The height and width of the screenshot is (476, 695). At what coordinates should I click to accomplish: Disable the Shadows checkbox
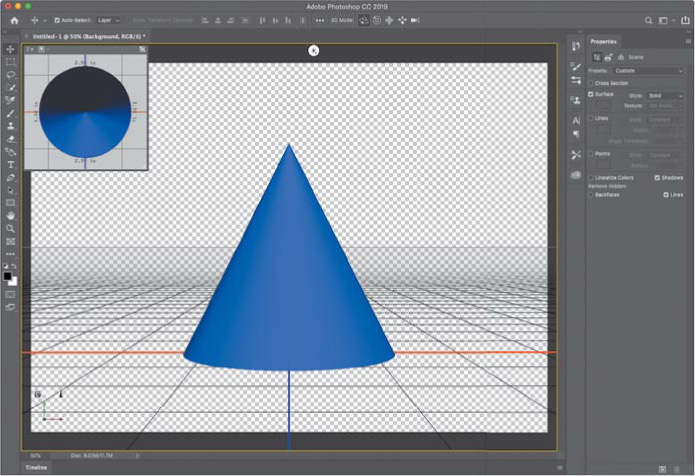[x=657, y=177]
